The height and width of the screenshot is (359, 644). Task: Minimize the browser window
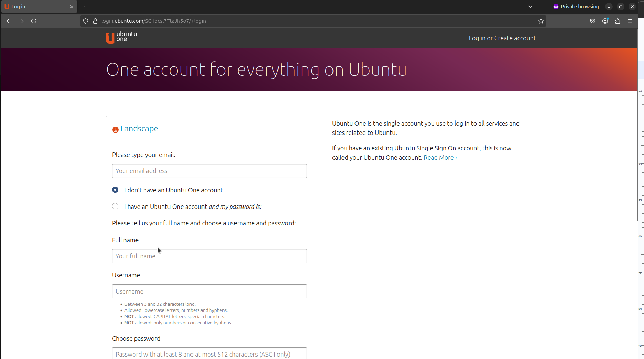point(609,7)
